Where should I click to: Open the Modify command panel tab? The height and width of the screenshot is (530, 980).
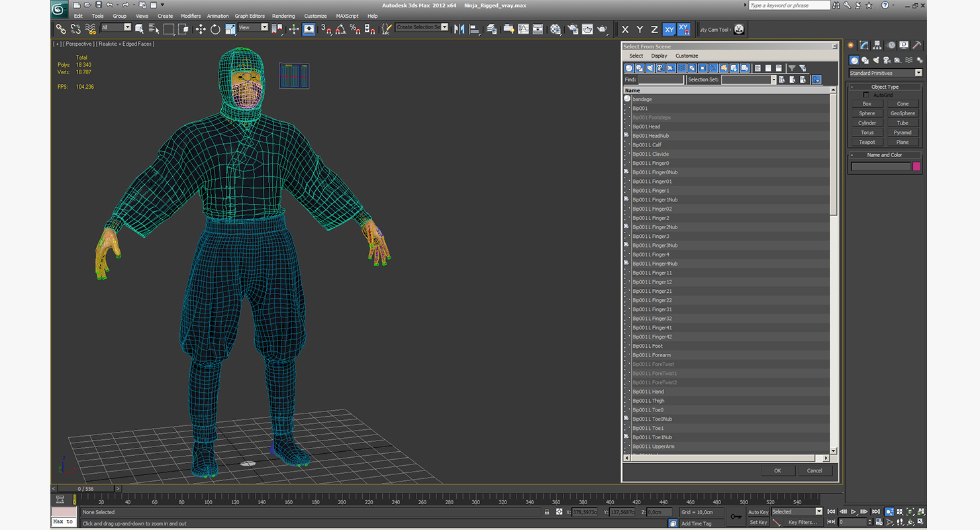pos(864,45)
